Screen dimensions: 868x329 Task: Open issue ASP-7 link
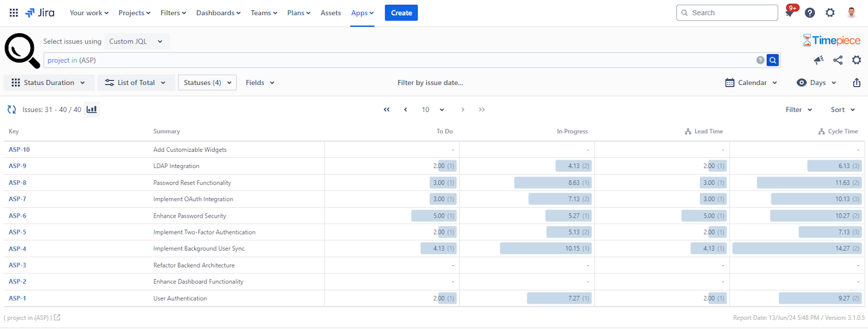point(17,199)
